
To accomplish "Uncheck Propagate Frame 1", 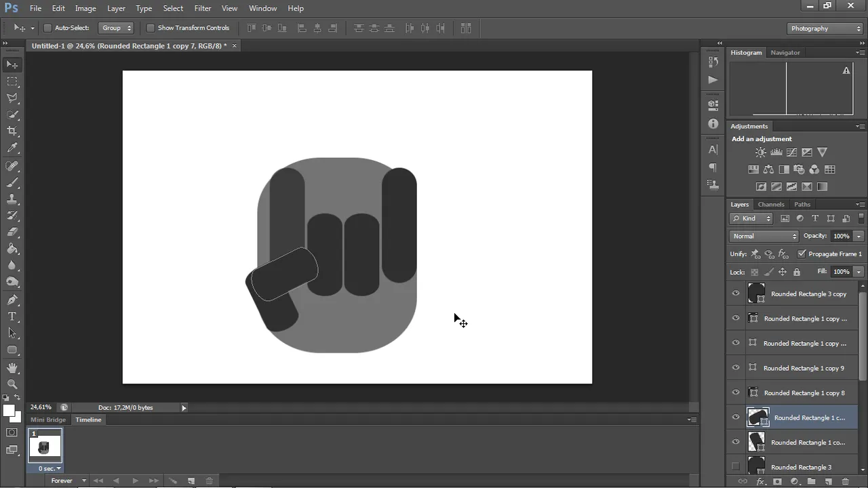I will 802,253.
